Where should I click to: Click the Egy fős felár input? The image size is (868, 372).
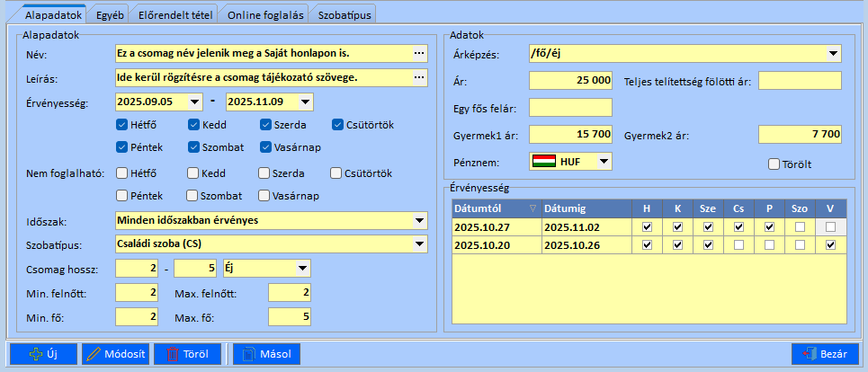tap(570, 109)
